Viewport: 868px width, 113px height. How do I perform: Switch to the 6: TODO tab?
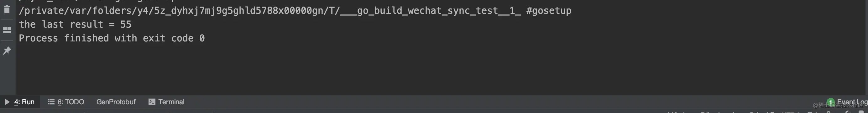[66, 102]
